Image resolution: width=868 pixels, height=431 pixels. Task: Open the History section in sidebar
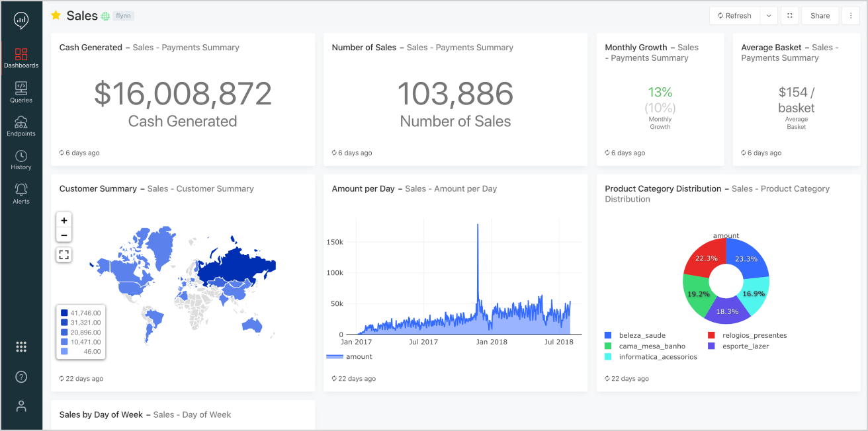pyautogui.click(x=21, y=159)
